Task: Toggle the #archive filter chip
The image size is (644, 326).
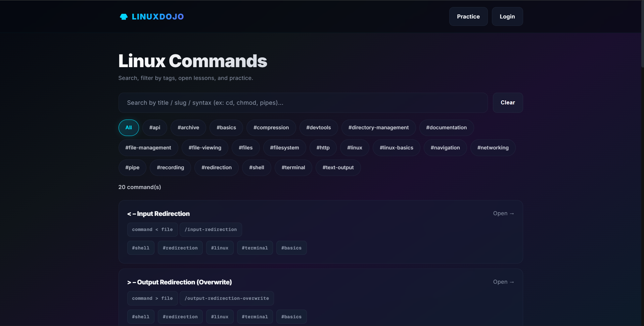Action: [188, 128]
